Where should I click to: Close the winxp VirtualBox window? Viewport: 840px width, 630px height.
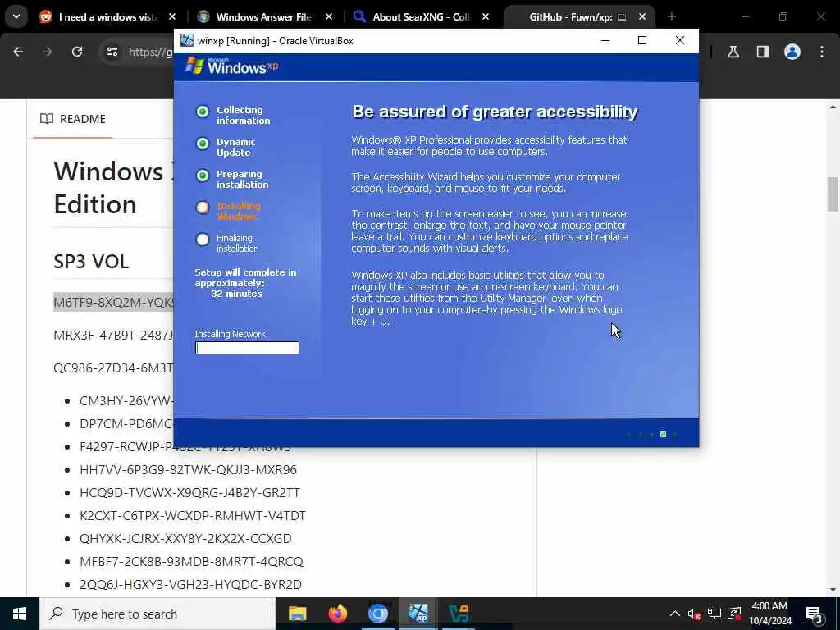pyautogui.click(x=680, y=41)
